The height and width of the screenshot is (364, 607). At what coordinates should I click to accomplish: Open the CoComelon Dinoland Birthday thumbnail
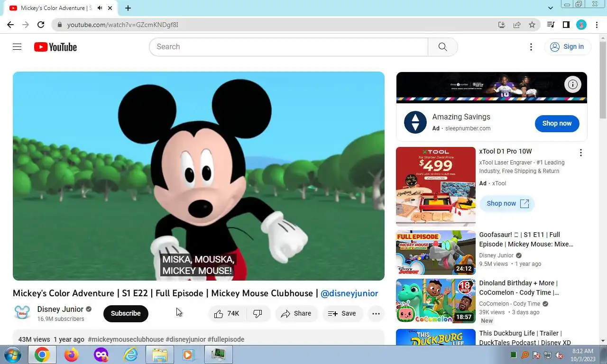(436, 301)
